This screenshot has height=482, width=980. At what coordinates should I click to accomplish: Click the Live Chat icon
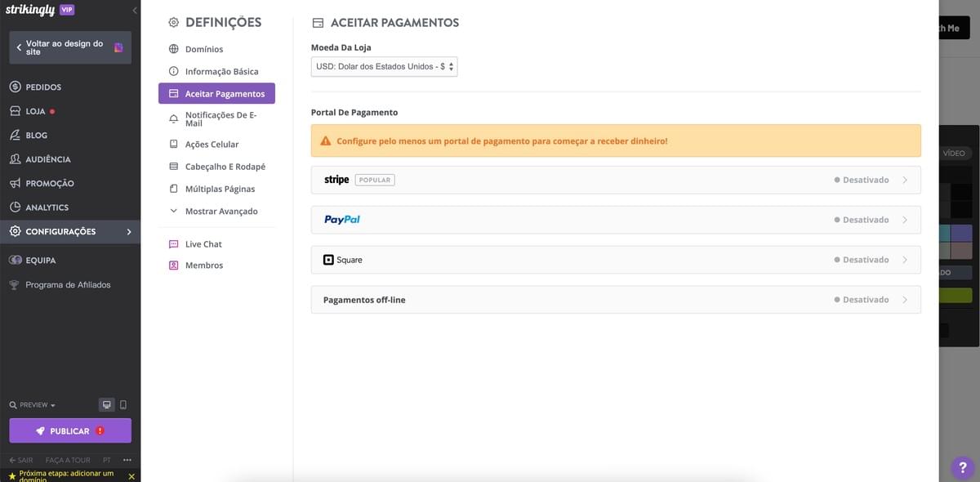[173, 244]
